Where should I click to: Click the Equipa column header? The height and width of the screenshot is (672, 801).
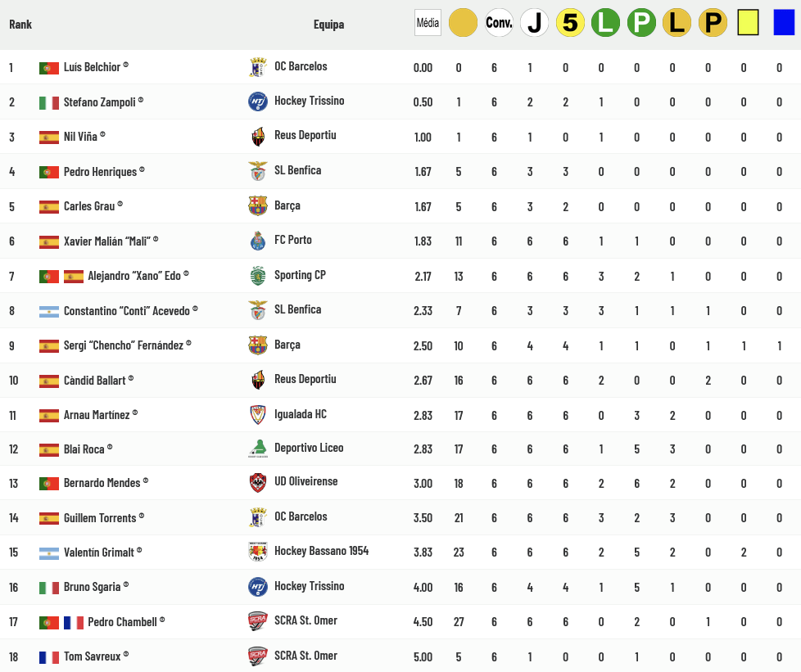(328, 25)
